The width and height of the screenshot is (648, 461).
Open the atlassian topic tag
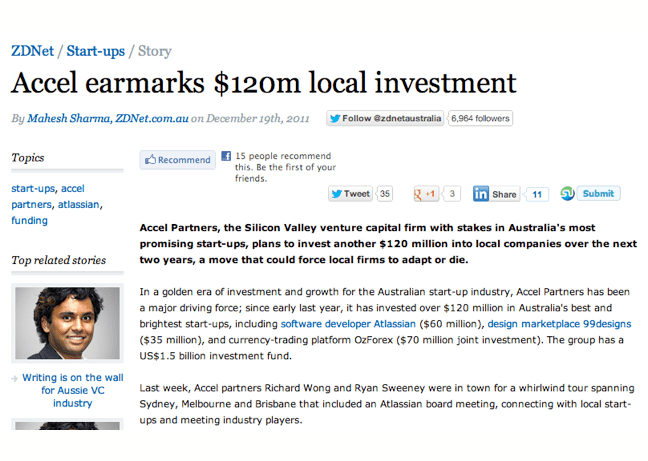point(79,204)
